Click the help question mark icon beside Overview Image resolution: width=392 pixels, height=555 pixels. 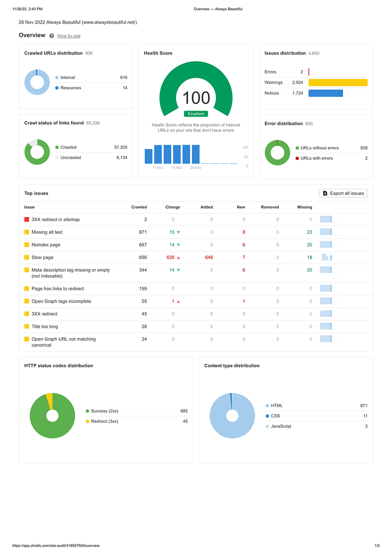pyautogui.click(x=51, y=36)
